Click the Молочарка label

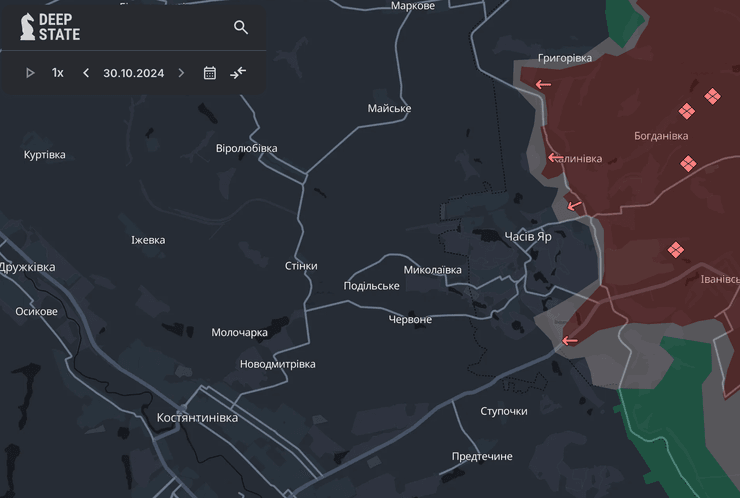[239, 332]
